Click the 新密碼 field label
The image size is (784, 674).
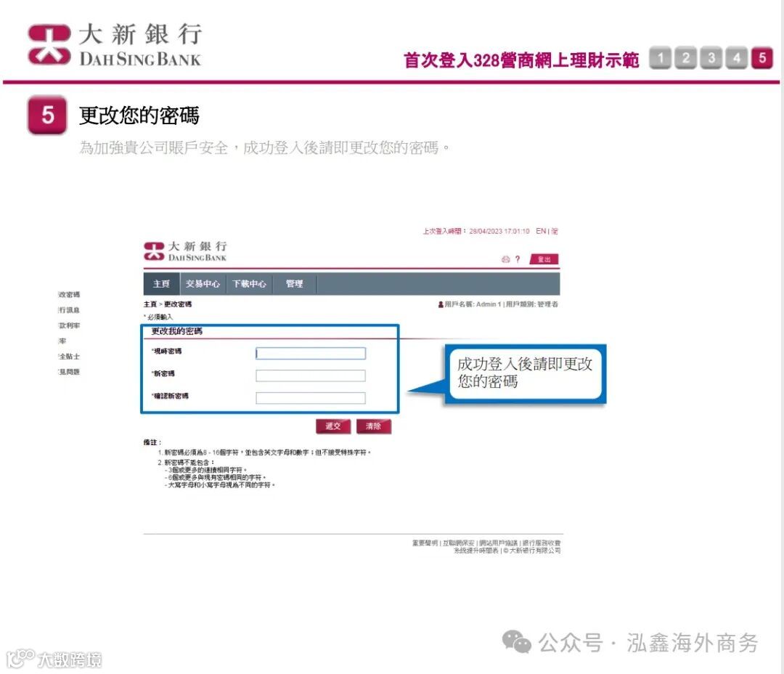[163, 374]
